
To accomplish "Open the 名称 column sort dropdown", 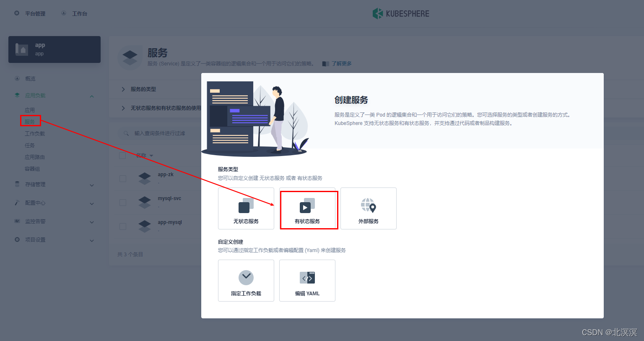I will click(x=151, y=156).
